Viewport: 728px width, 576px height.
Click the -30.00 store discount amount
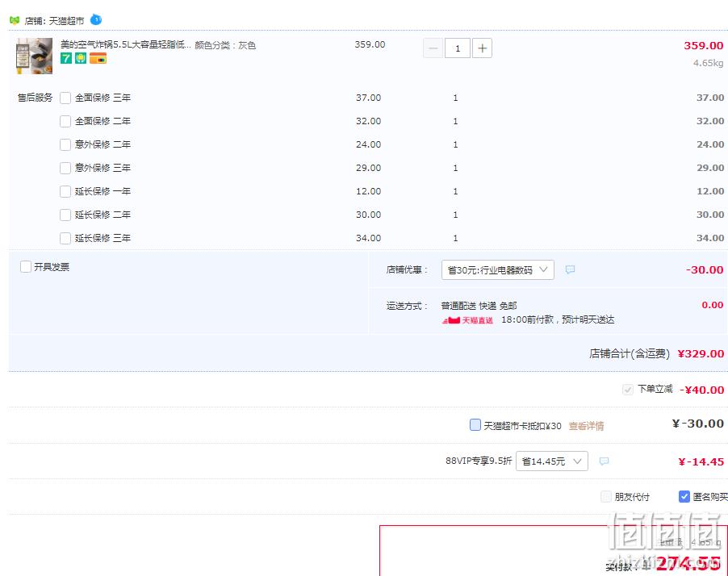click(705, 269)
